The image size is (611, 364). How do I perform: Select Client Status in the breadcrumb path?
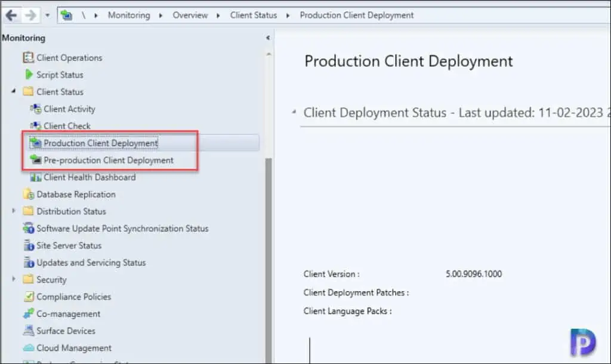pos(253,15)
